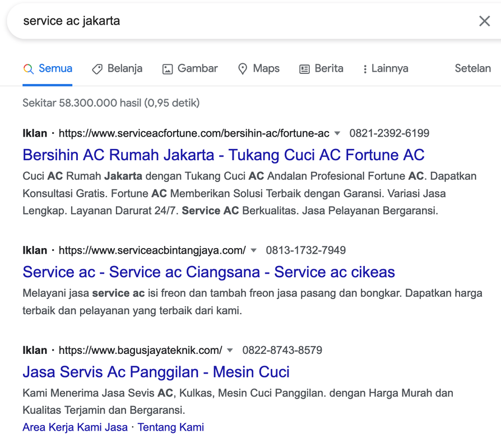Click the Semua magnifier icon
Viewport: 501px width, 448px height.
[28, 69]
